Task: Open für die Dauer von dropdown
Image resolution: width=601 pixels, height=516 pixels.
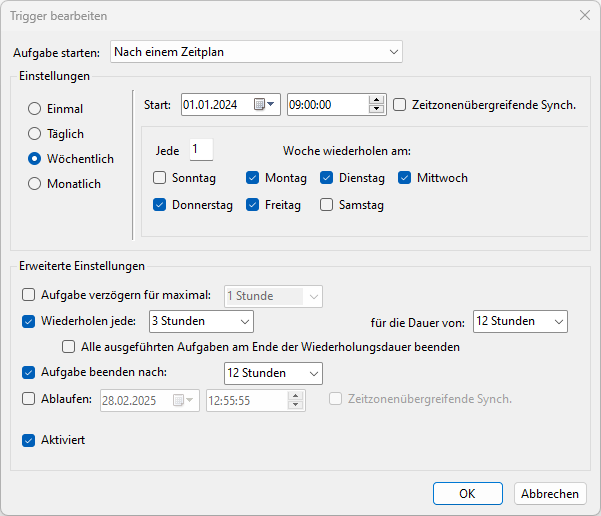Action: (x=520, y=321)
